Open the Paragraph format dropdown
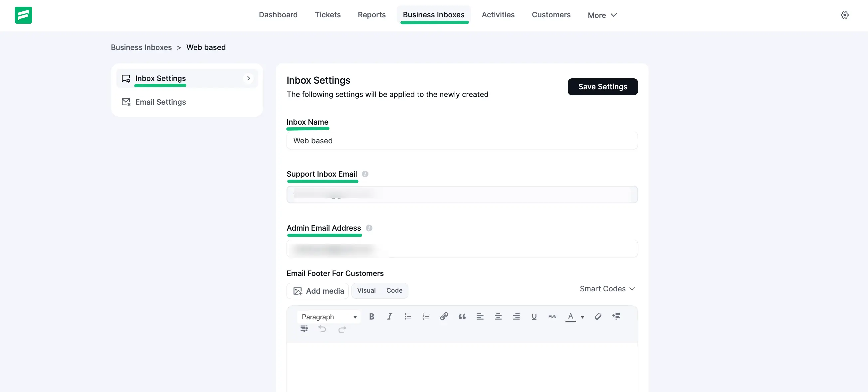 point(328,317)
